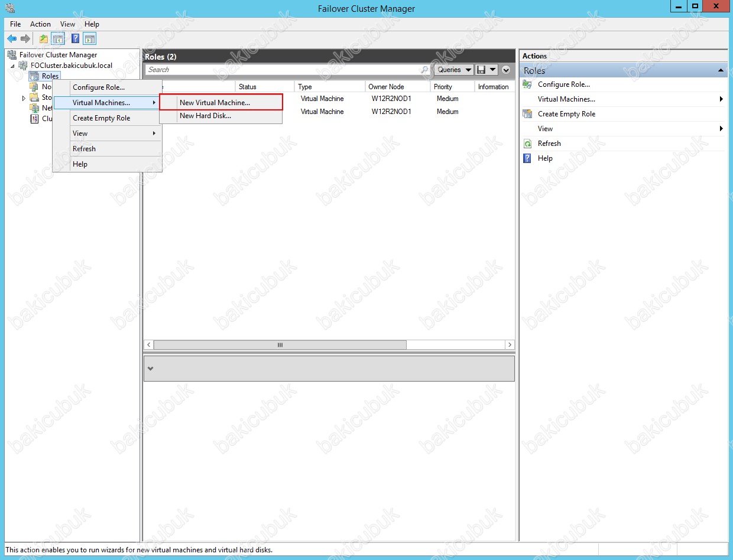Click the magnifier icon in search box
This screenshot has width=733, height=560.
[x=424, y=70]
